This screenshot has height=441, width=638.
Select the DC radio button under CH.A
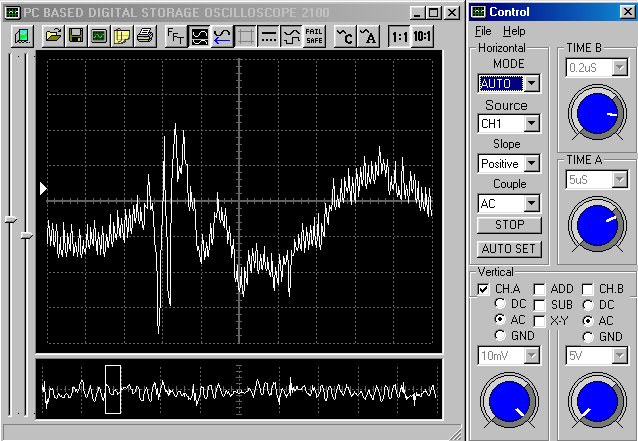click(x=499, y=304)
